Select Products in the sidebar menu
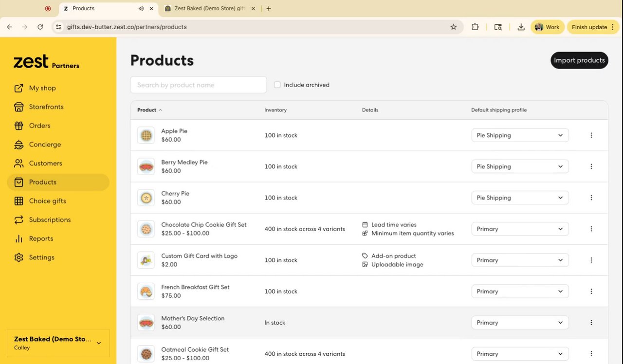This screenshot has width=623, height=364. pos(43,182)
